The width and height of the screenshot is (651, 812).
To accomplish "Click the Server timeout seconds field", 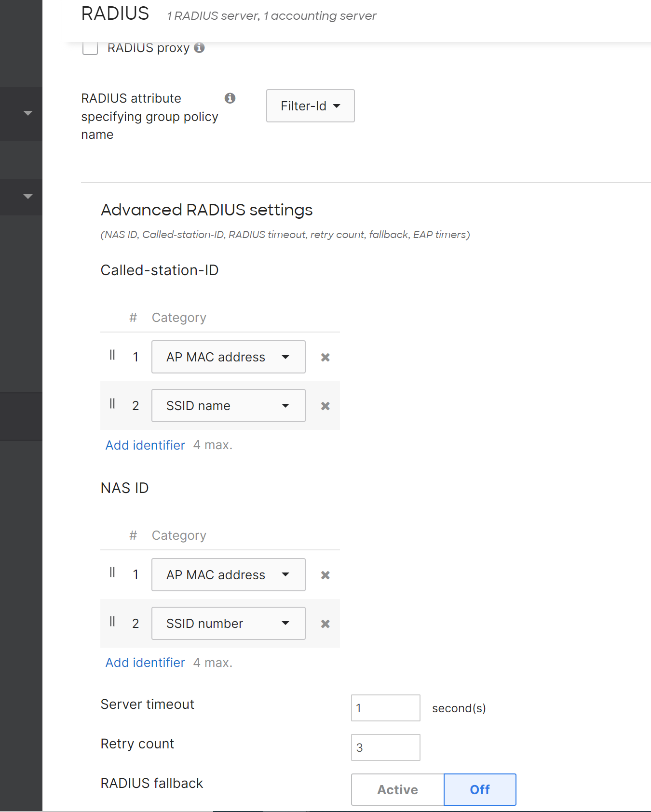I will coord(385,708).
